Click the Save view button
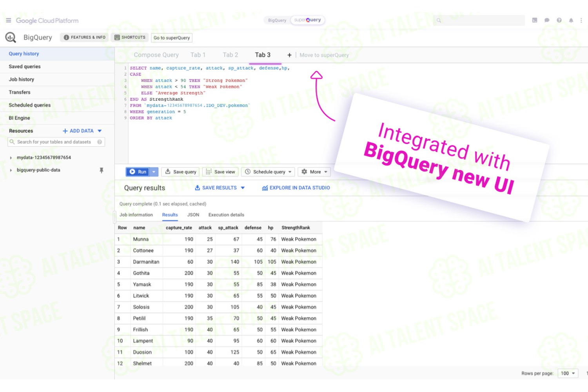 pos(220,172)
